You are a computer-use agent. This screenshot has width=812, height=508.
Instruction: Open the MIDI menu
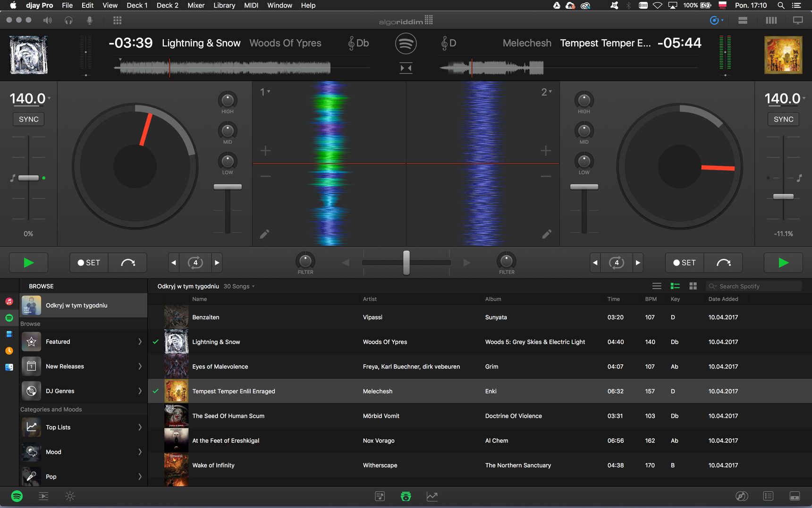click(251, 5)
